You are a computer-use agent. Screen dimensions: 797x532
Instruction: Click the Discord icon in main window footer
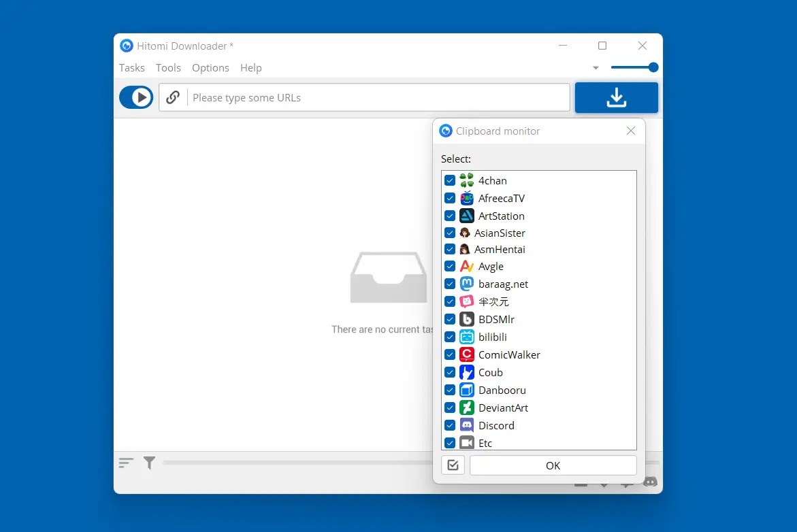[x=650, y=481]
